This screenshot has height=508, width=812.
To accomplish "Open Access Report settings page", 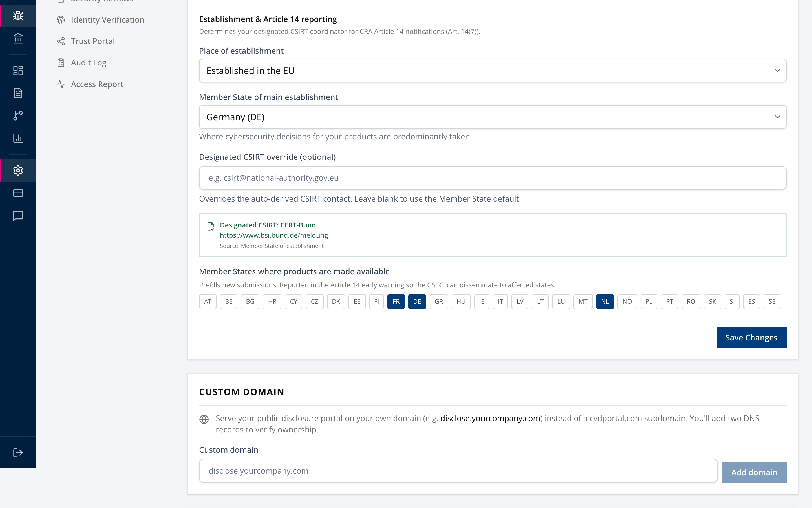I will pyautogui.click(x=97, y=84).
